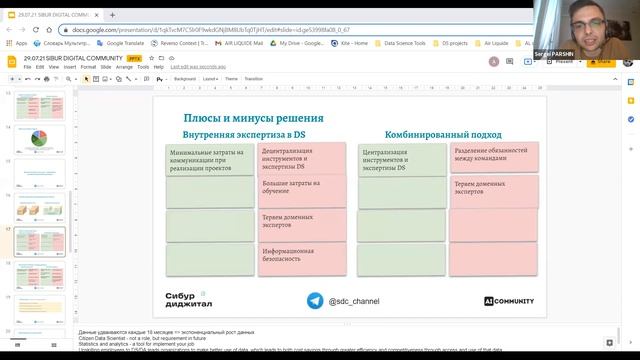Activate the Paint format tool
The height and width of the screenshot is (360, 640).
tap(56, 79)
